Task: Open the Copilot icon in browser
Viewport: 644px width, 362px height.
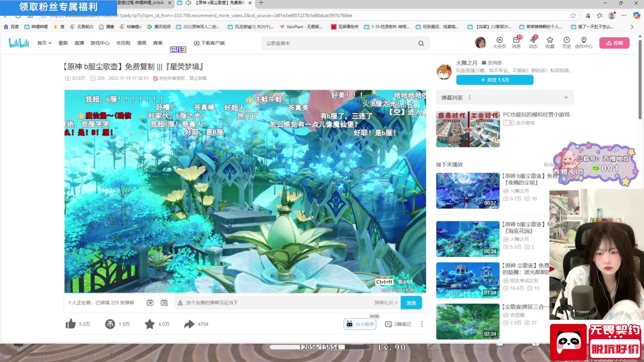Action: click(636, 15)
